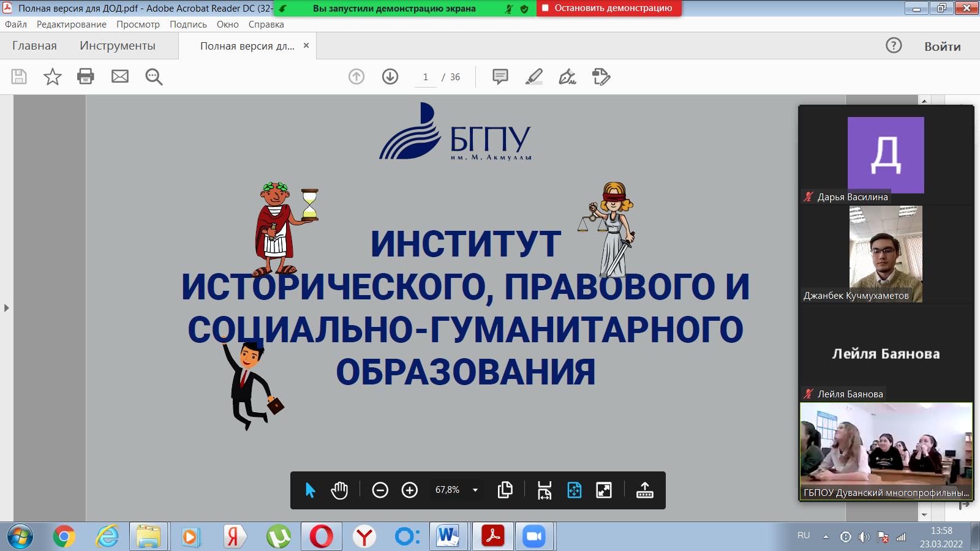The width and height of the screenshot is (980, 551).
Task: Click the Войти sign-in button
Action: [942, 47]
